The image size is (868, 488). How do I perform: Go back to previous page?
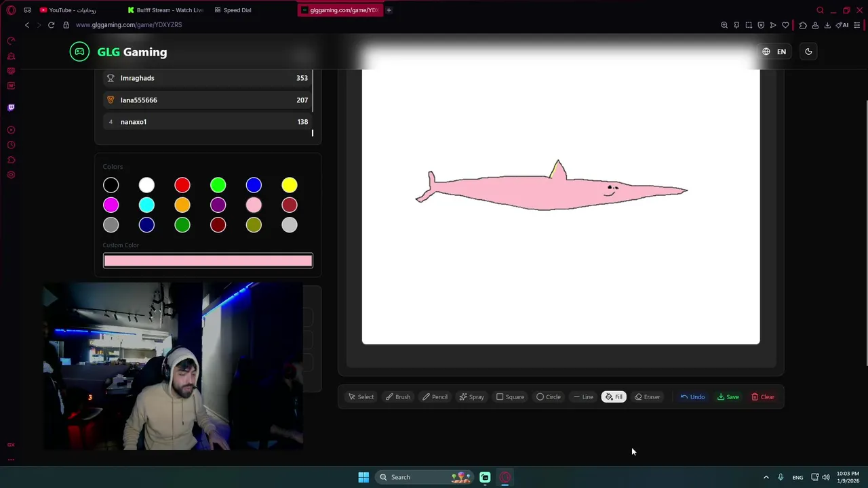pos(27,25)
